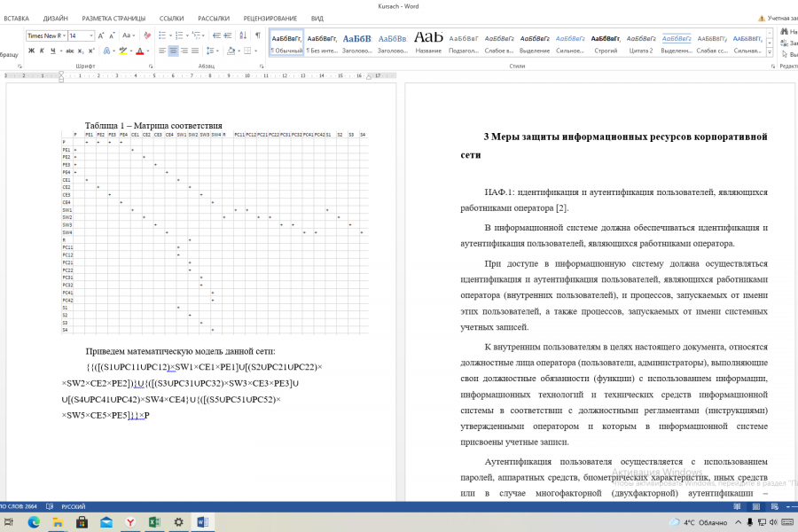Select the Выделение style
Image resolution: width=798 pixels, height=532 pixels.
[535, 43]
